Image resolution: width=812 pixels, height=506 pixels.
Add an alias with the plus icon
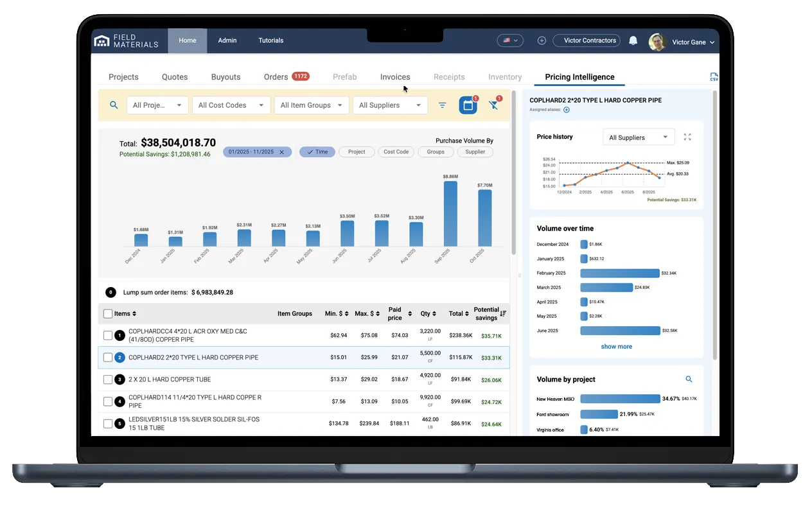pos(565,109)
